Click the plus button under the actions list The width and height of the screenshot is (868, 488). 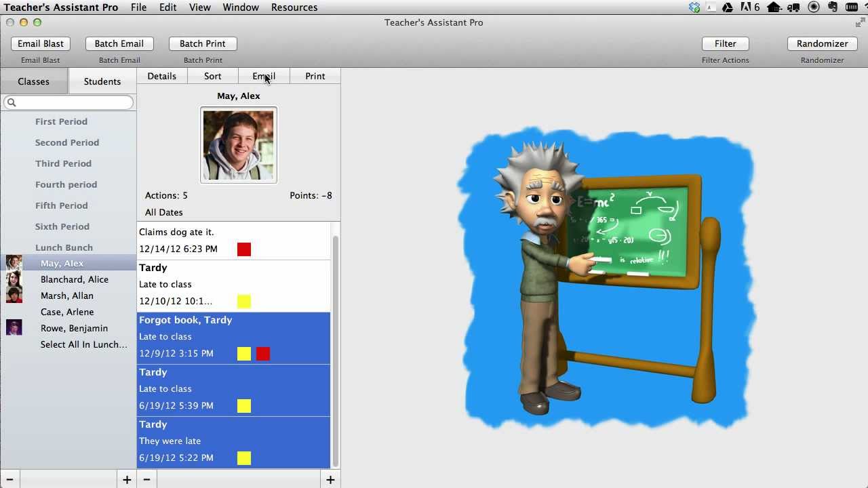click(330, 480)
